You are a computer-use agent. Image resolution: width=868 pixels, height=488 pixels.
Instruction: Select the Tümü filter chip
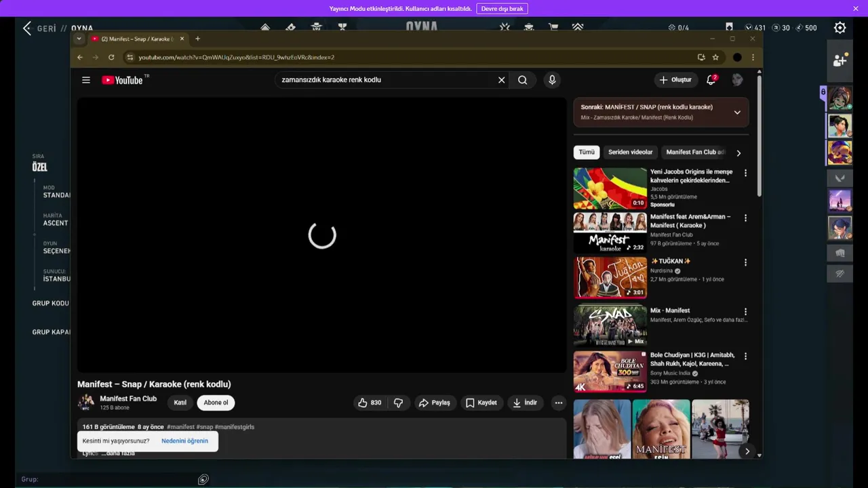click(x=587, y=152)
